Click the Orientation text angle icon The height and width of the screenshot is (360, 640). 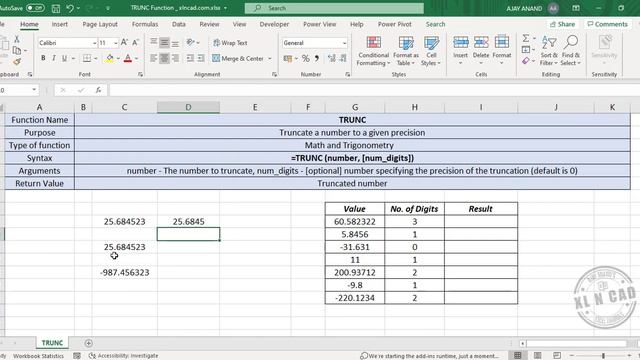pyautogui.click(x=190, y=42)
